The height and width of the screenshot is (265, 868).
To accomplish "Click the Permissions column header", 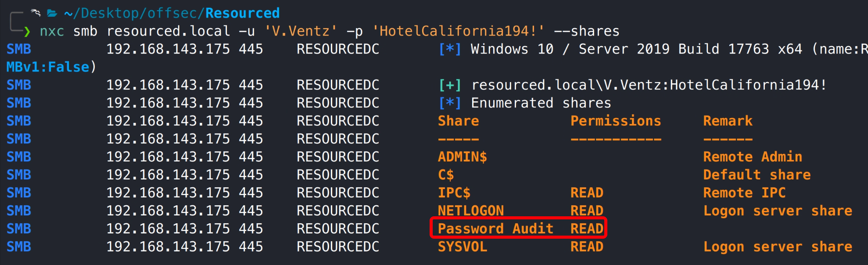I will [615, 121].
